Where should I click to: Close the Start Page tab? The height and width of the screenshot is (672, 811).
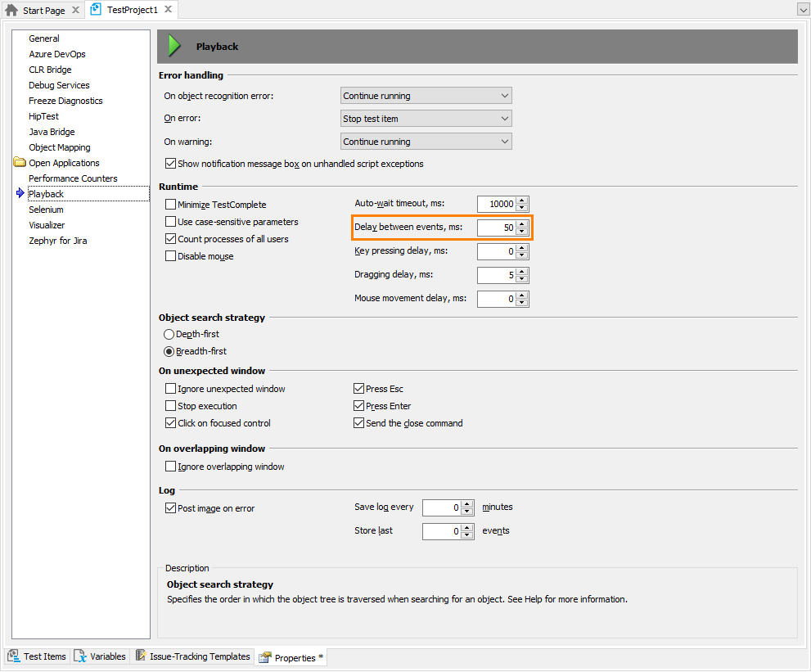click(75, 11)
